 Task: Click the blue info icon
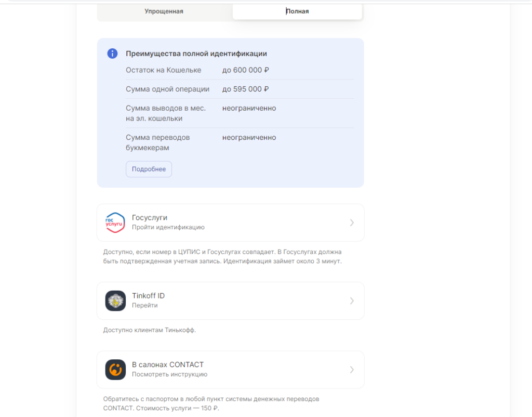tap(112, 54)
